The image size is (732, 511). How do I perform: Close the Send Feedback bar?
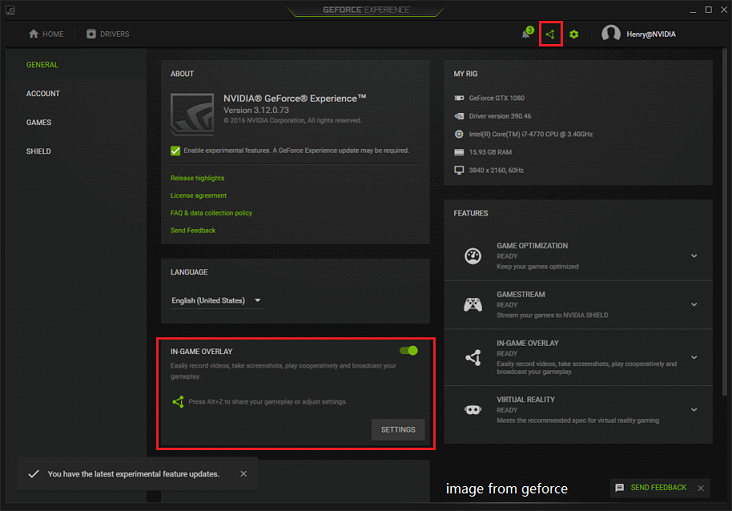(701, 488)
